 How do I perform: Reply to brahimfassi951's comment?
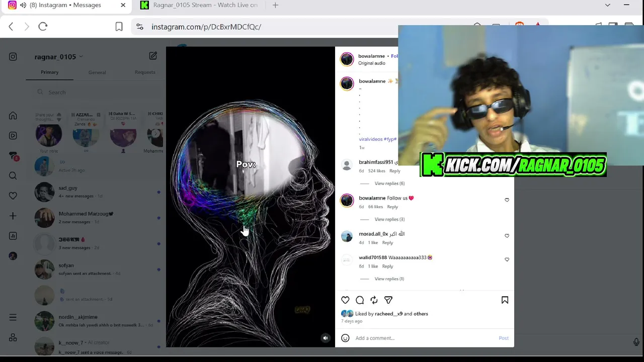tap(395, 171)
